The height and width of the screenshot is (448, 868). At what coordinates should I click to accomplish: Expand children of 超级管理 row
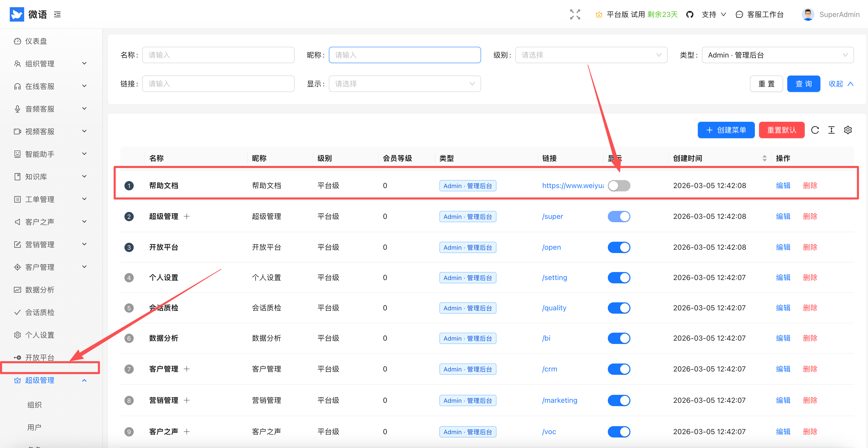click(x=187, y=216)
